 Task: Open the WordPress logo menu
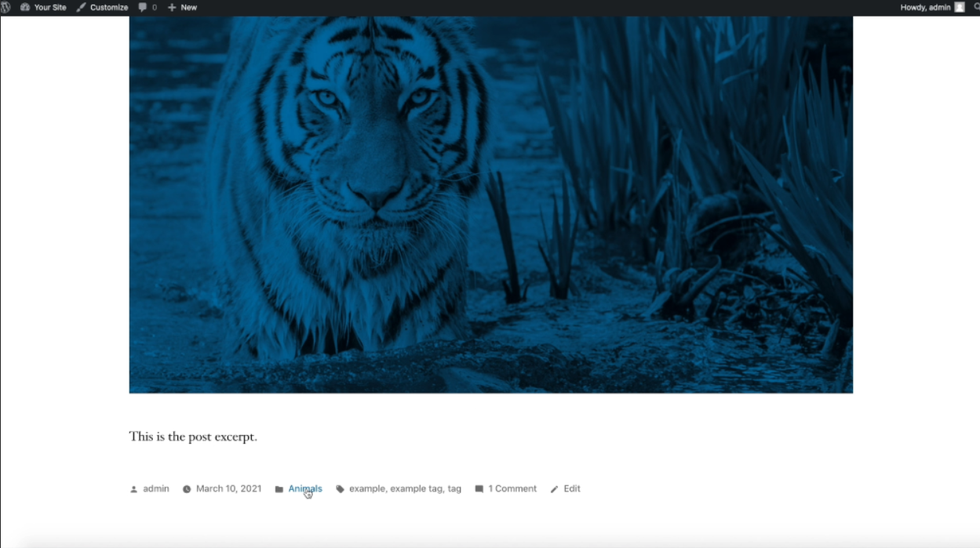click(5, 7)
